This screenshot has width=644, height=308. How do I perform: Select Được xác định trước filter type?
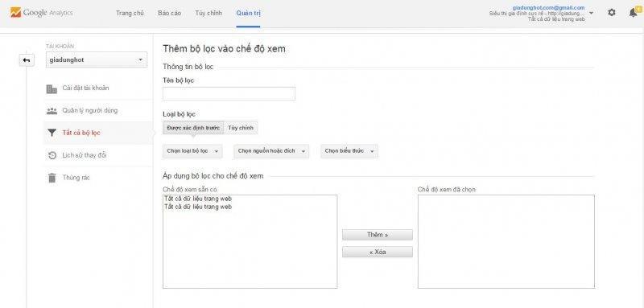[193, 128]
